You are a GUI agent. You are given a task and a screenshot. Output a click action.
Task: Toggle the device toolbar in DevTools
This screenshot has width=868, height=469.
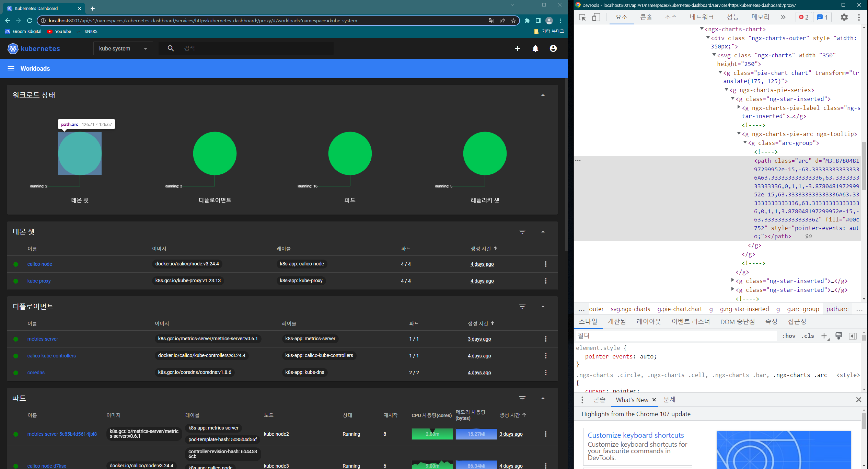(x=596, y=17)
